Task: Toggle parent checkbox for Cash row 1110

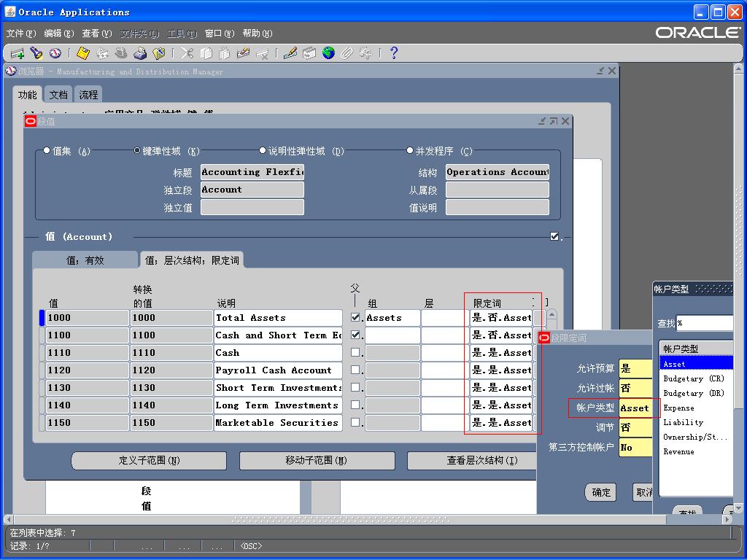Action: pos(355,352)
